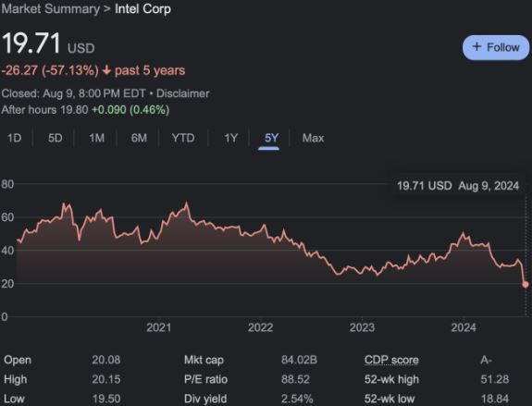Open the CDP score info link
The width and height of the screenshot is (532, 406).
(x=391, y=360)
